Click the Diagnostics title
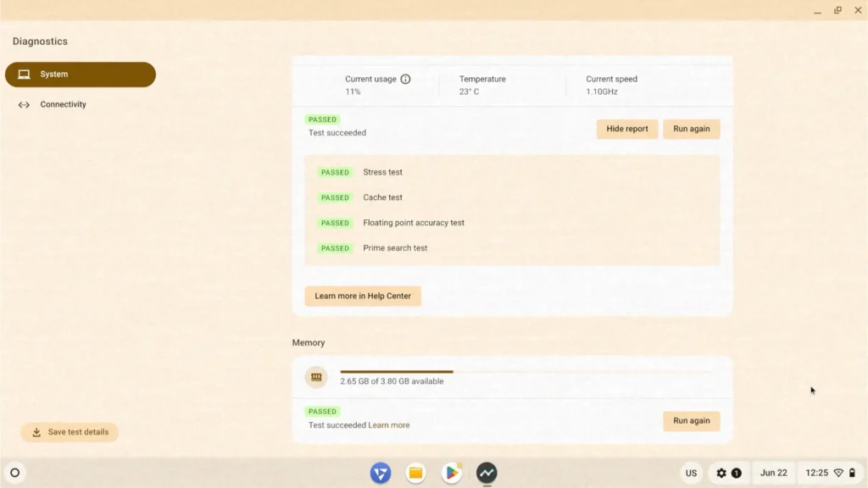 pyautogui.click(x=40, y=42)
